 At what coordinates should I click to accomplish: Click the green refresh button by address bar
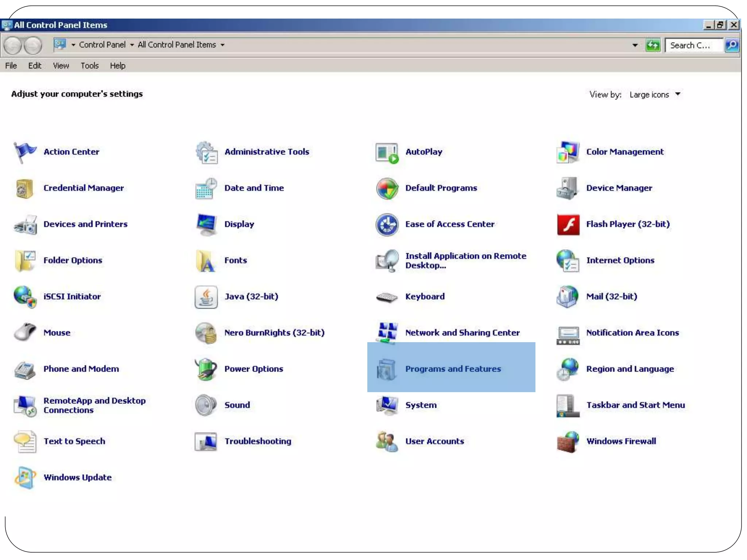pyautogui.click(x=653, y=45)
